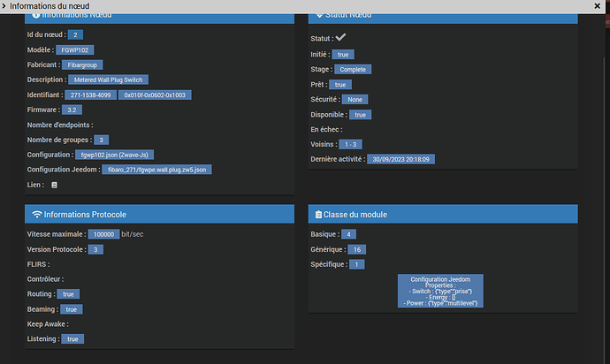
Task: Select the Nombre de groupes value 3
Action: tap(101, 140)
